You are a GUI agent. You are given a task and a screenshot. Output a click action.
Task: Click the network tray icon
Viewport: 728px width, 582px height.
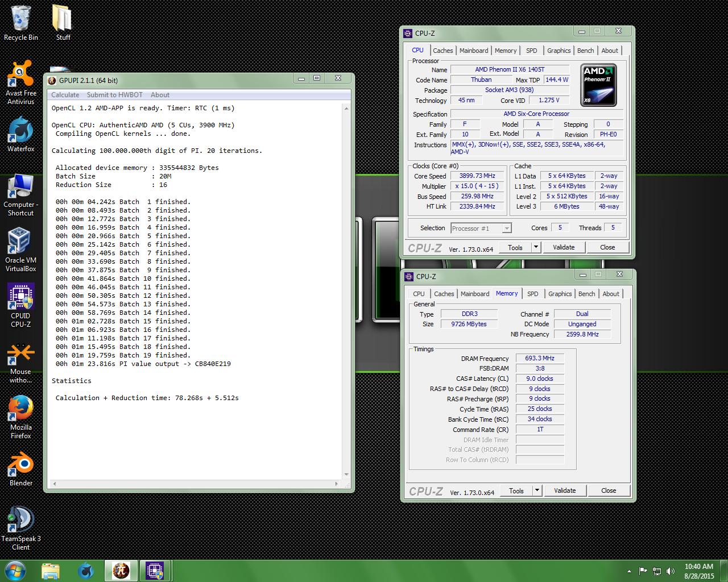tap(657, 571)
